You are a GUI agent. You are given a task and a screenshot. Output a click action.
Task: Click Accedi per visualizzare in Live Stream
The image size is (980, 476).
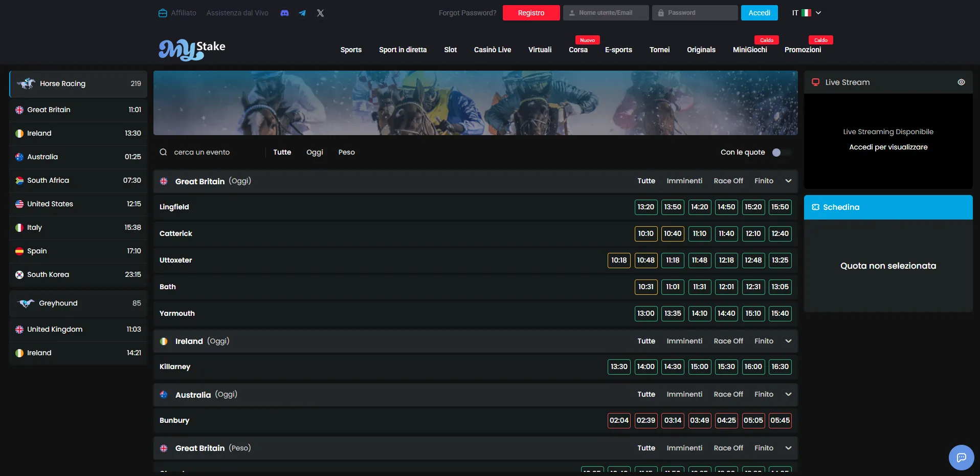tap(888, 147)
